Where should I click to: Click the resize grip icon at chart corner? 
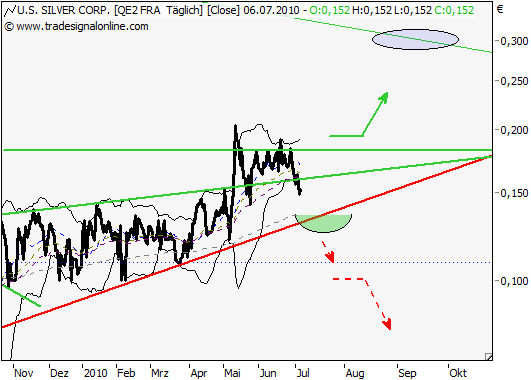[488, 356]
